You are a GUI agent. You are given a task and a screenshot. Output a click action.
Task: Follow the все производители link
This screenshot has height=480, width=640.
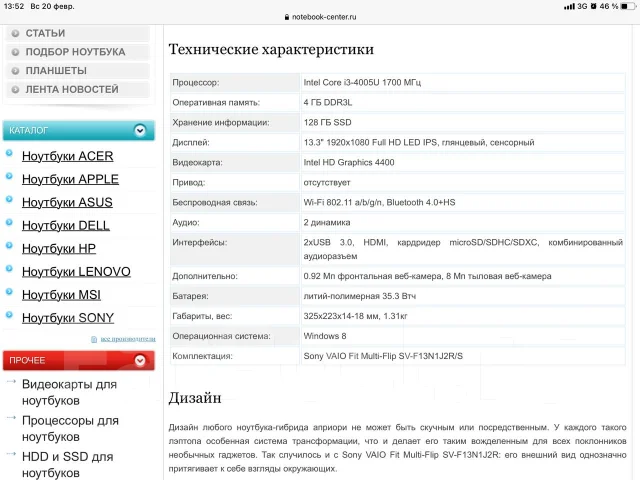pos(128,339)
